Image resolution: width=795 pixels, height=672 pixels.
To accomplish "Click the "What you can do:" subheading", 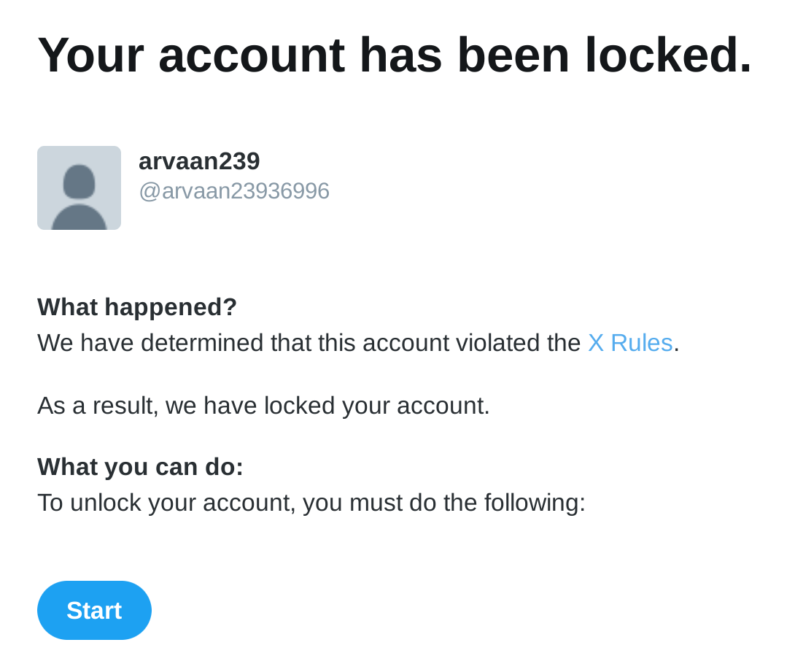I will [x=140, y=467].
